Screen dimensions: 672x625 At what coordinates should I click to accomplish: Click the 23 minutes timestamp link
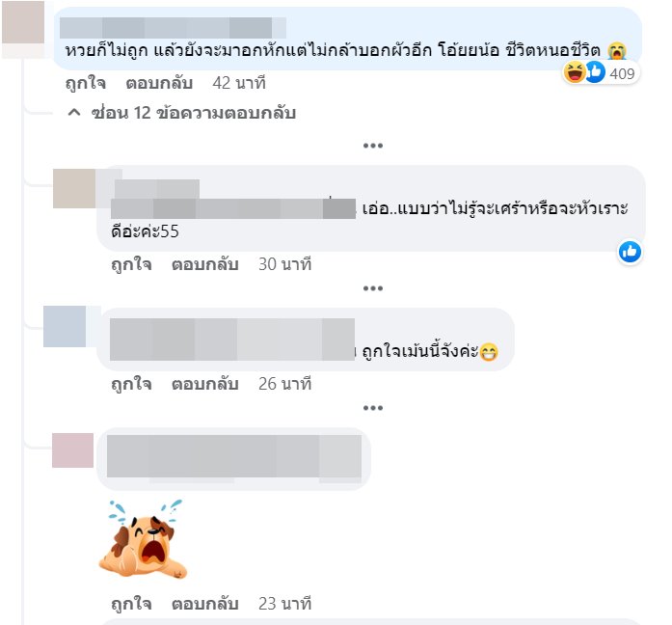[284, 604]
